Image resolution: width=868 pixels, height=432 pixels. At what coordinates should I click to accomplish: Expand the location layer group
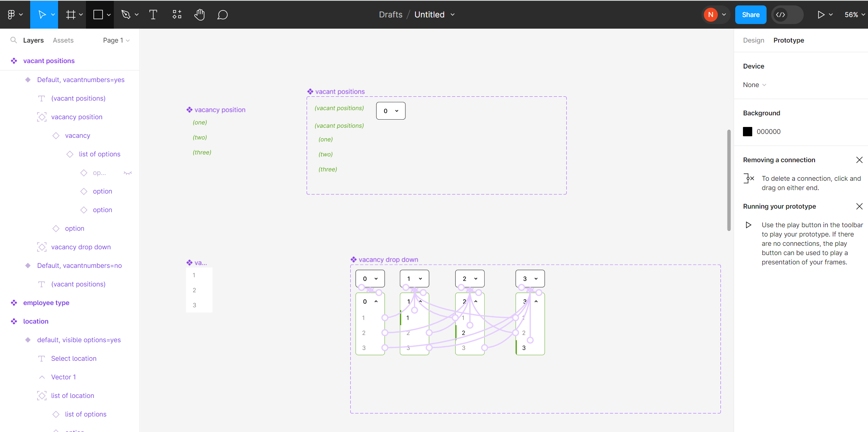pyautogui.click(x=5, y=321)
